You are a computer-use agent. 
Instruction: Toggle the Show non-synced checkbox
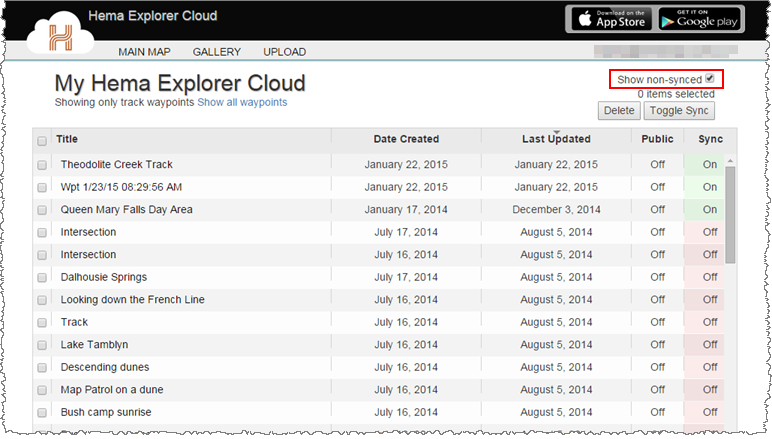[709, 79]
